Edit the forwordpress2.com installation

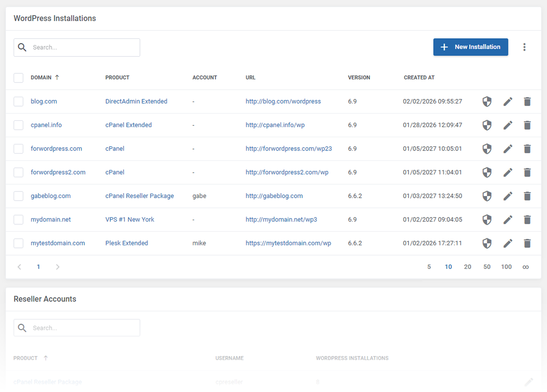tap(508, 173)
